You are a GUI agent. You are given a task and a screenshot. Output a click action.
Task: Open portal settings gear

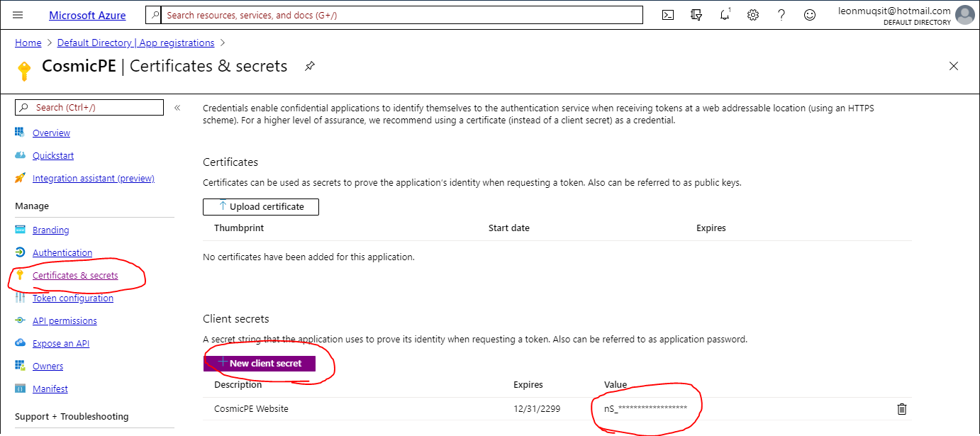(753, 15)
